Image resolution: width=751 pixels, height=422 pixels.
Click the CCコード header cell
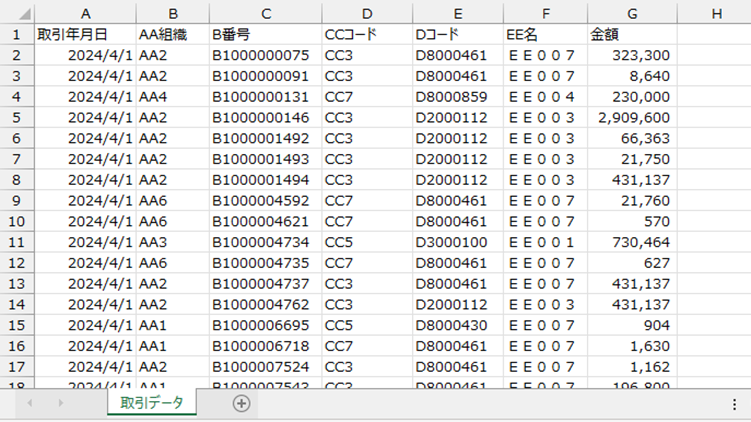click(366, 34)
